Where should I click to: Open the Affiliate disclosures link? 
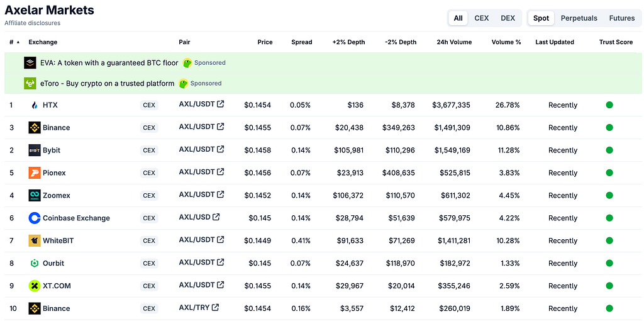point(33,23)
